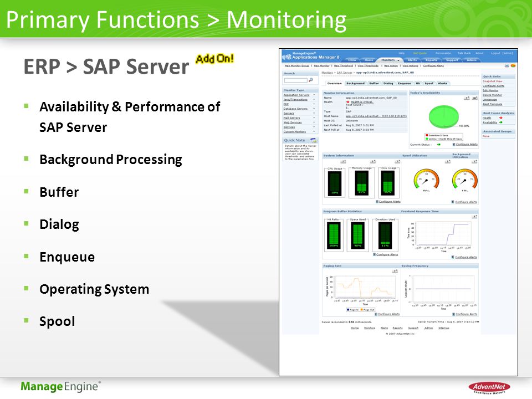This screenshot has height=399, width=532.
Task: Click the red health critical status icon
Action: coord(347,102)
